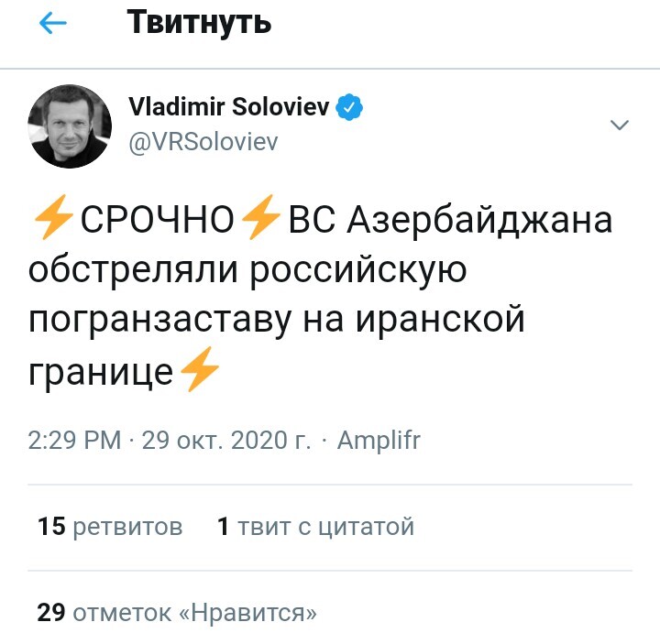Click the date 29 окт. 2020 г.
The width and height of the screenshot is (660, 644).
click(x=226, y=440)
